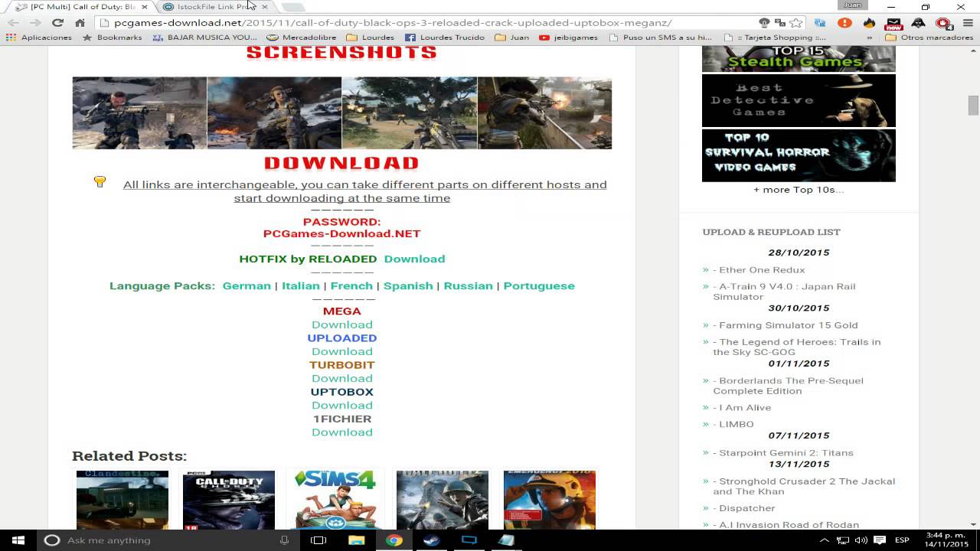The height and width of the screenshot is (551, 980).
Task: Open the jeibigames bookmark
Action: click(568, 37)
